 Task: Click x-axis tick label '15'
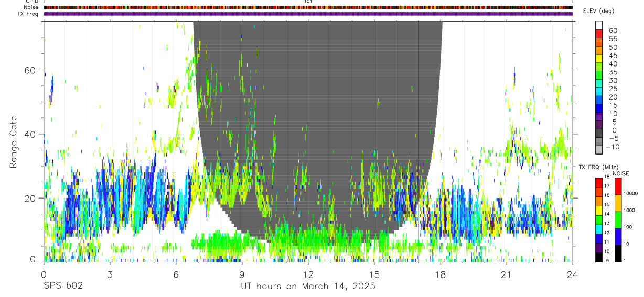tap(374, 274)
